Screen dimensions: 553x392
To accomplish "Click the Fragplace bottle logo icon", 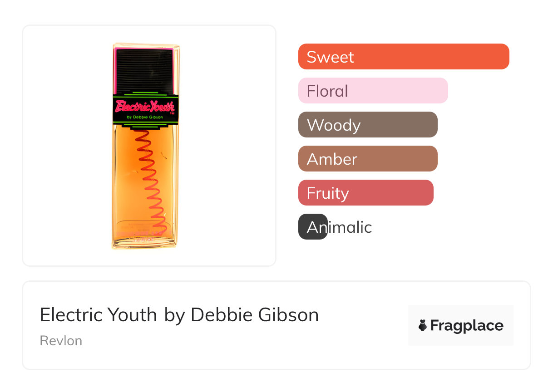I will pyautogui.click(x=423, y=325).
